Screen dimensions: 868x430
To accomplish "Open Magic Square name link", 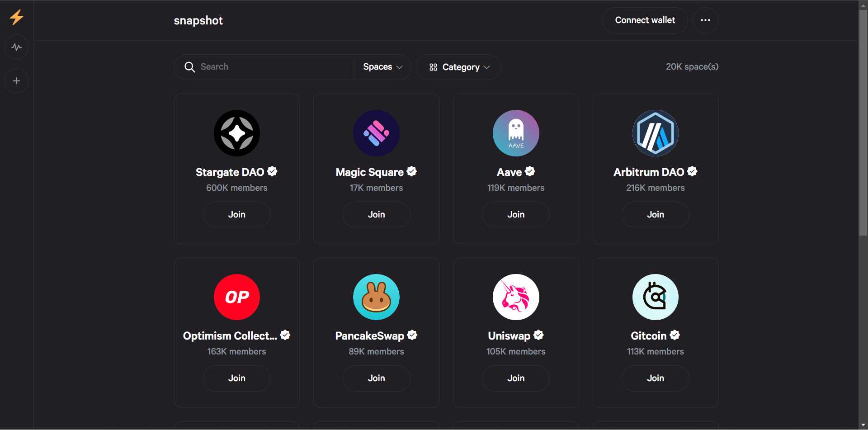I will coord(369,172).
